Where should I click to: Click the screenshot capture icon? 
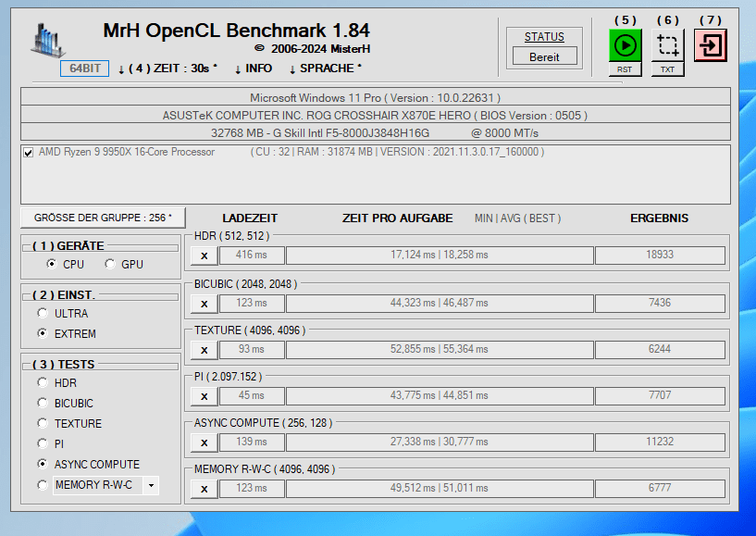(x=668, y=45)
